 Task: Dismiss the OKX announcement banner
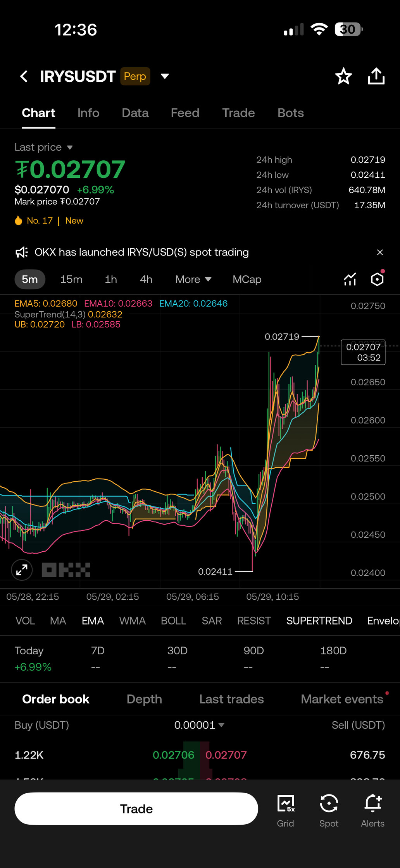pyautogui.click(x=380, y=252)
